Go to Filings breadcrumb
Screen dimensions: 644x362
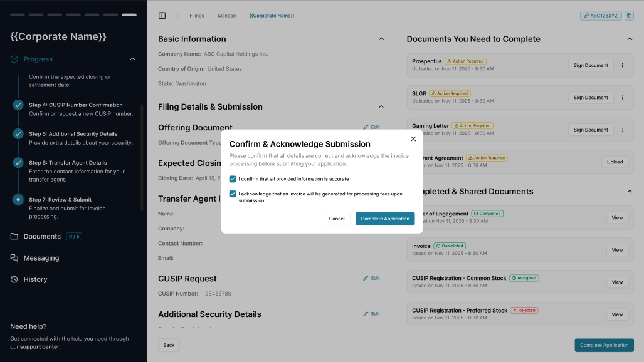pos(197,16)
